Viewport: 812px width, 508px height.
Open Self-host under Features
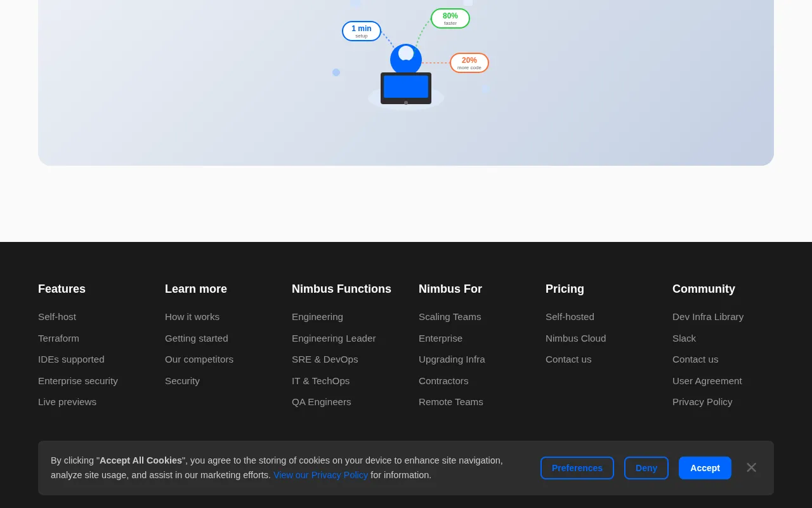(57, 317)
